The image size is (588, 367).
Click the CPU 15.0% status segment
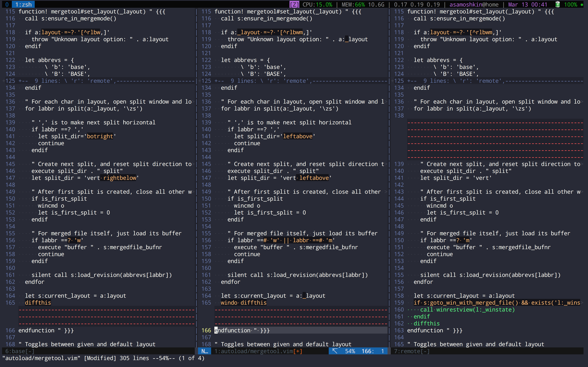[x=317, y=4]
